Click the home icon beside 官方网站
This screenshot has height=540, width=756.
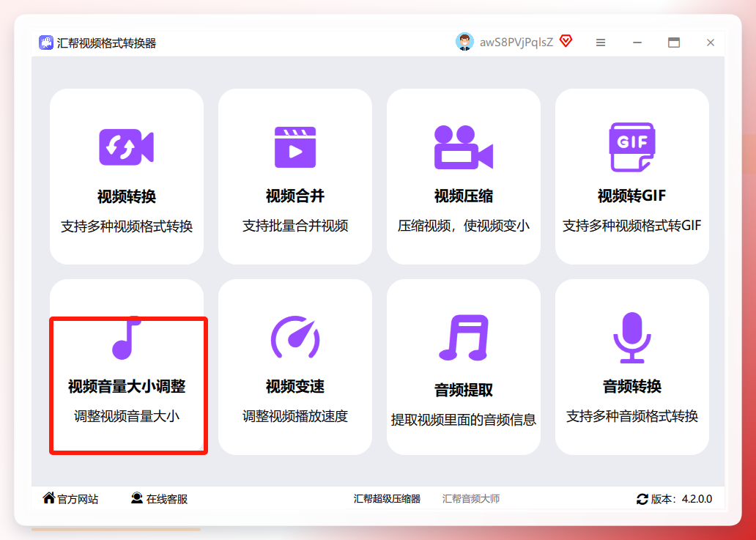point(48,498)
